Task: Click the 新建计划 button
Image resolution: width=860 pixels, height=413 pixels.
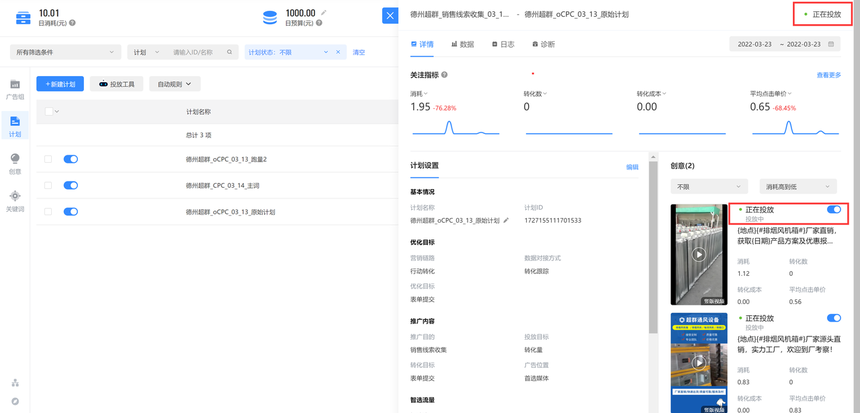Action: click(x=60, y=85)
